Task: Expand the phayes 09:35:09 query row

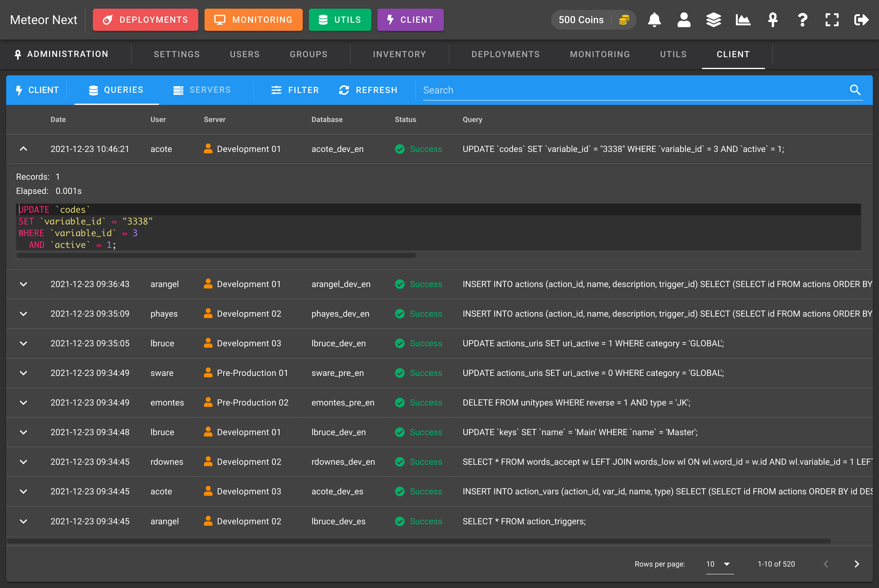Action: (23, 314)
